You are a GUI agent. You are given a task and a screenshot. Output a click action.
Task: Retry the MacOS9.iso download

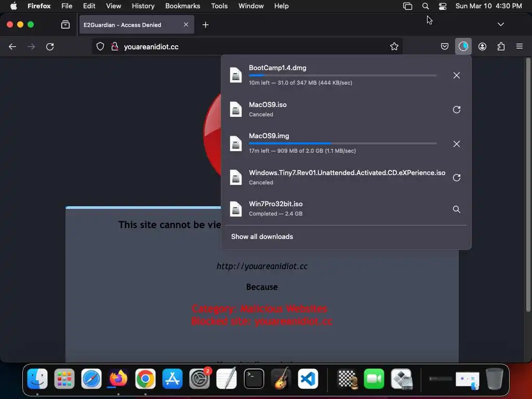(456, 110)
